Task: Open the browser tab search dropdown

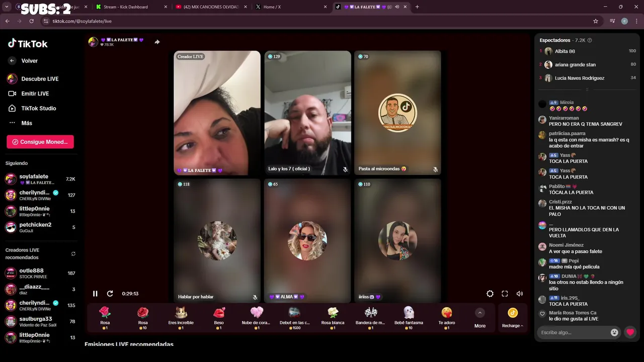Action: tap(7, 7)
